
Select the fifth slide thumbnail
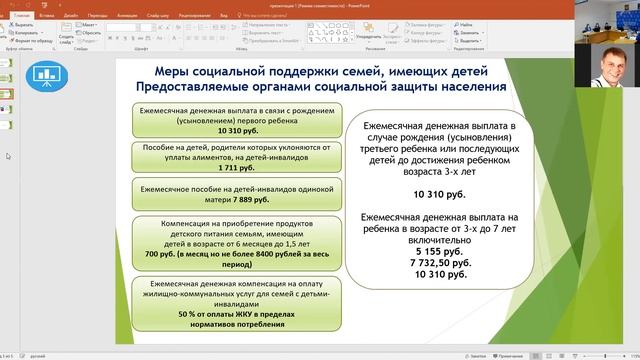tap(6, 125)
